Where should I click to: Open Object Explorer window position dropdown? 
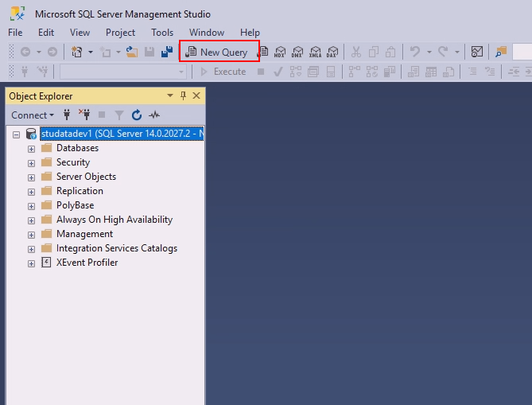click(170, 95)
